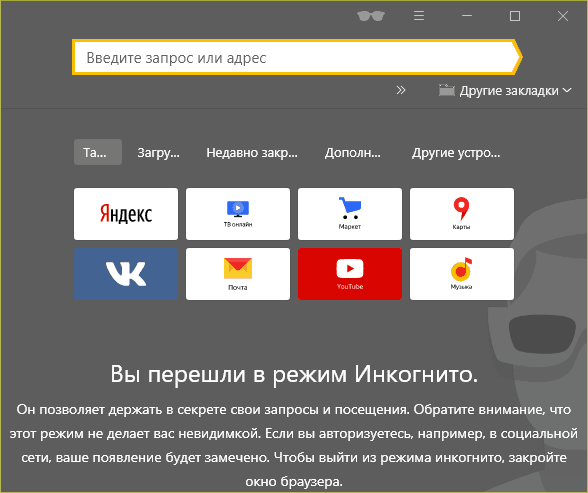Screen dimensions: 588x493
Task: Close the Incognito browser window
Action: point(563,16)
